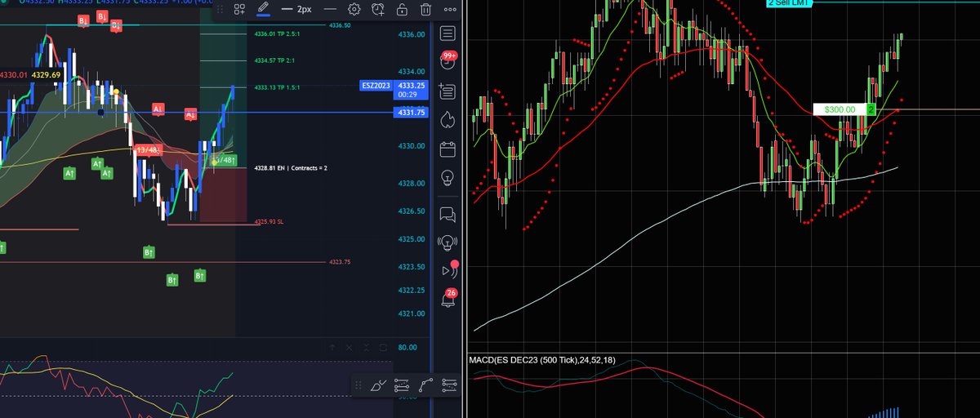Open the line style selector
The width and height of the screenshot is (980, 418).
328,10
